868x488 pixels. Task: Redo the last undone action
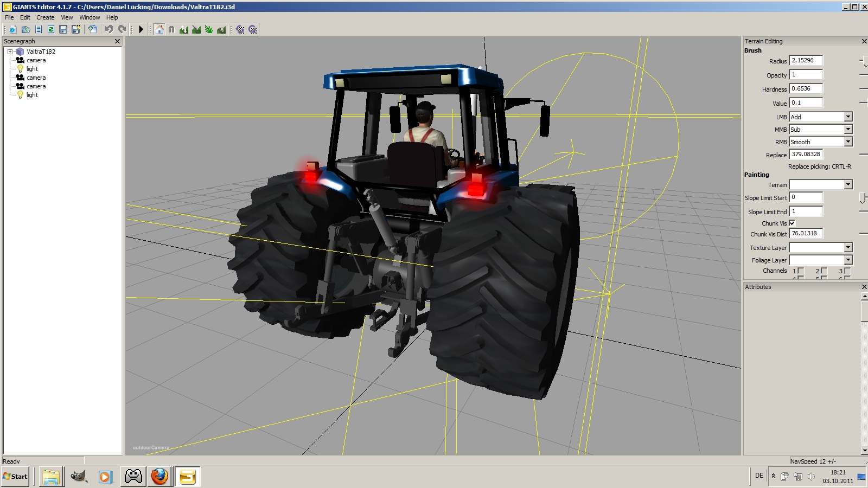[x=122, y=29]
